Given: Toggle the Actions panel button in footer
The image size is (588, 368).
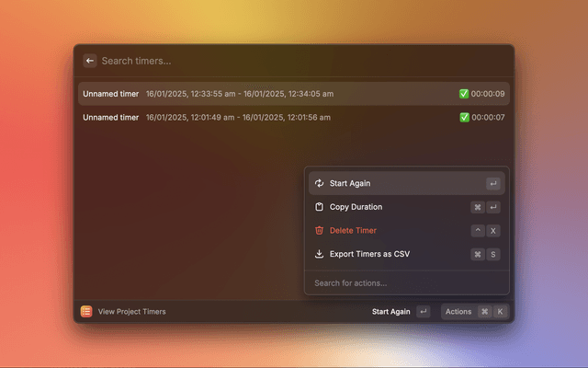Looking at the screenshot, I should (474, 312).
